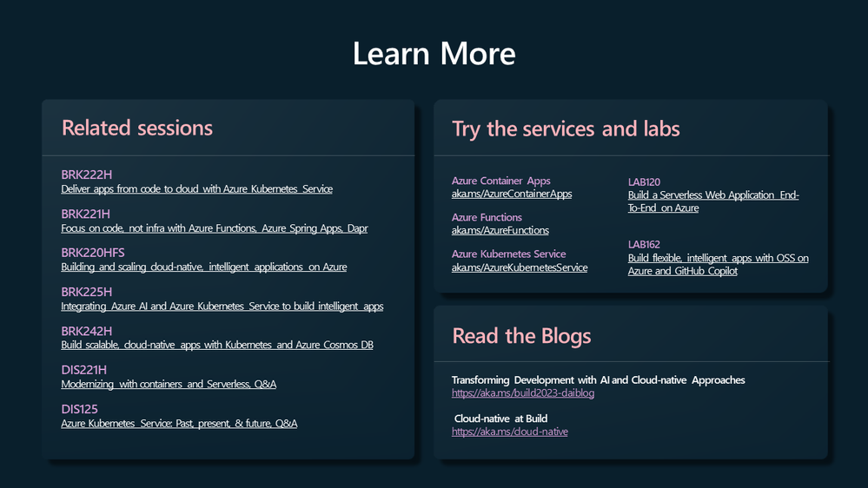Click the 'Azure Functions' label
The width and height of the screenshot is (868, 488).
pyautogui.click(x=487, y=217)
